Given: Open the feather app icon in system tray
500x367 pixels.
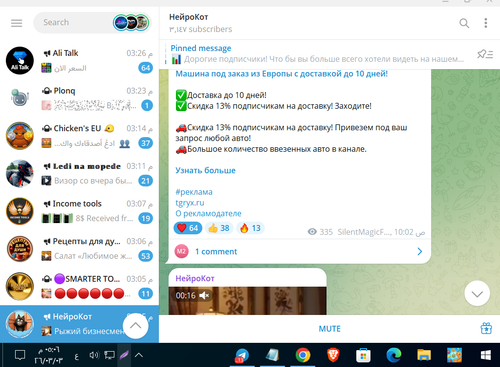Looking at the screenshot, I should [124, 355].
